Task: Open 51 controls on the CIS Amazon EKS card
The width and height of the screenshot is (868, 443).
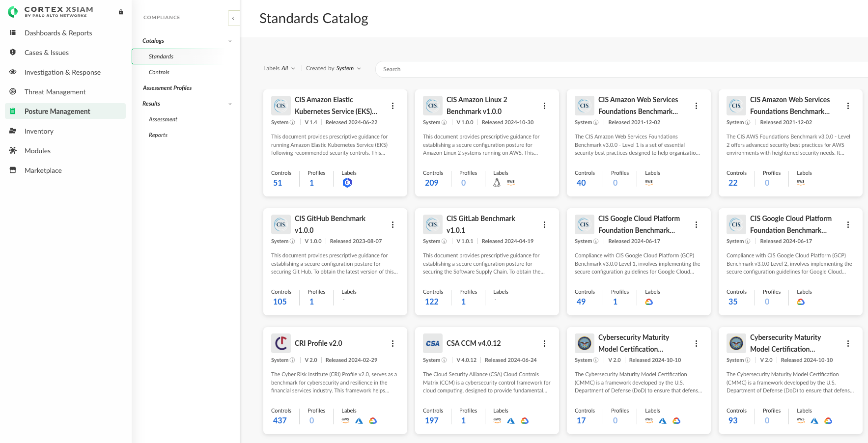Action: click(278, 183)
